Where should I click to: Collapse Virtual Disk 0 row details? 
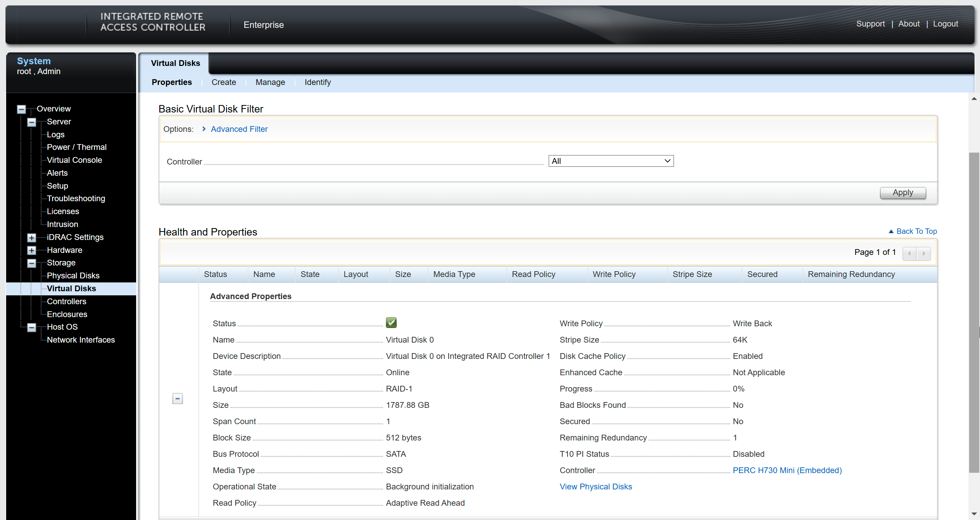click(x=178, y=398)
